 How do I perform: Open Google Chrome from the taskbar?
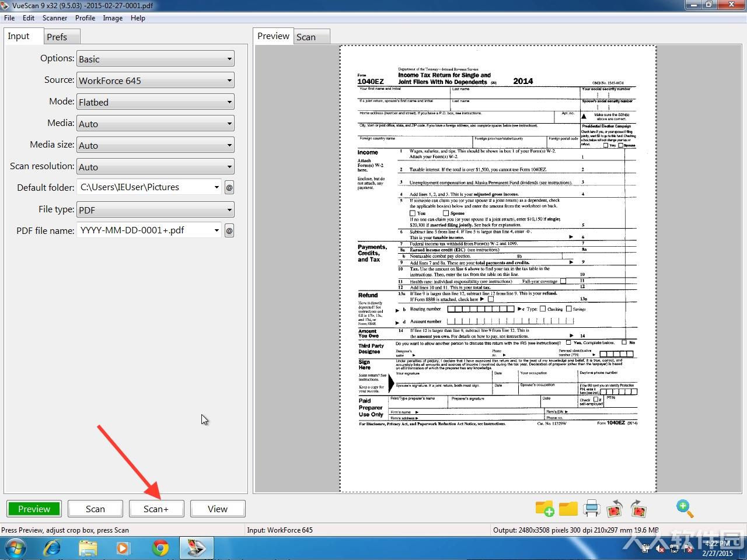click(x=160, y=548)
